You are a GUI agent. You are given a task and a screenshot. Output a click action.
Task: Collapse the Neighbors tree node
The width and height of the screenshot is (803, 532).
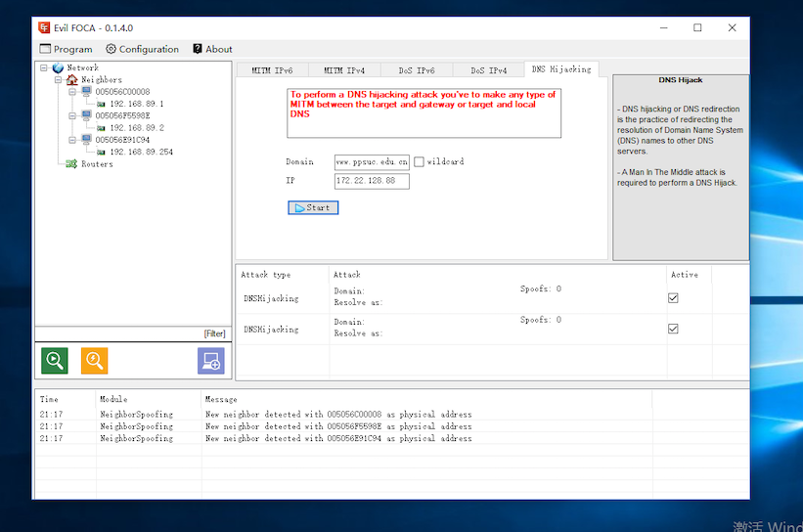(59, 80)
